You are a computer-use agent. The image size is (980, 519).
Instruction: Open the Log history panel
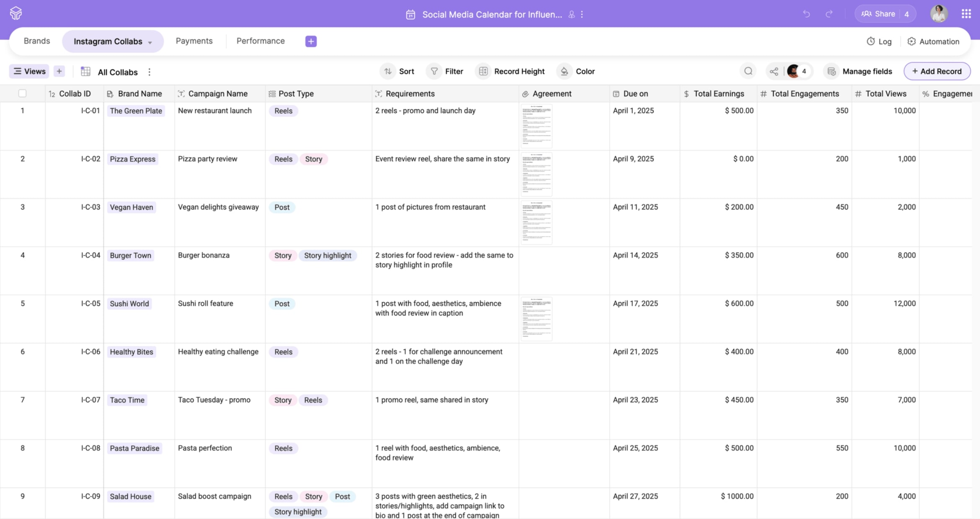pyautogui.click(x=879, y=41)
